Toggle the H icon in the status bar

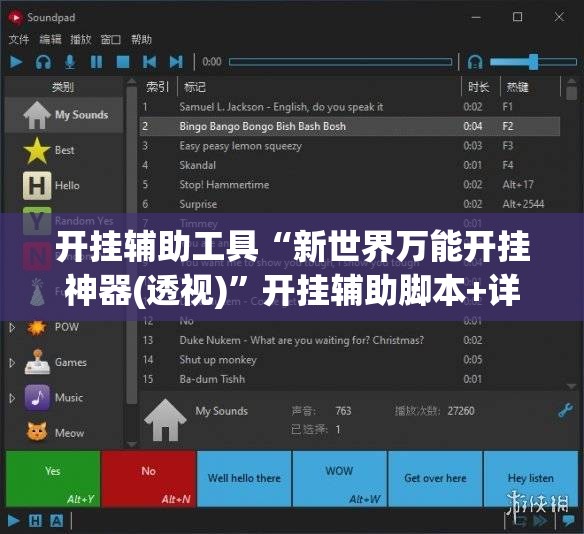tap(35, 521)
